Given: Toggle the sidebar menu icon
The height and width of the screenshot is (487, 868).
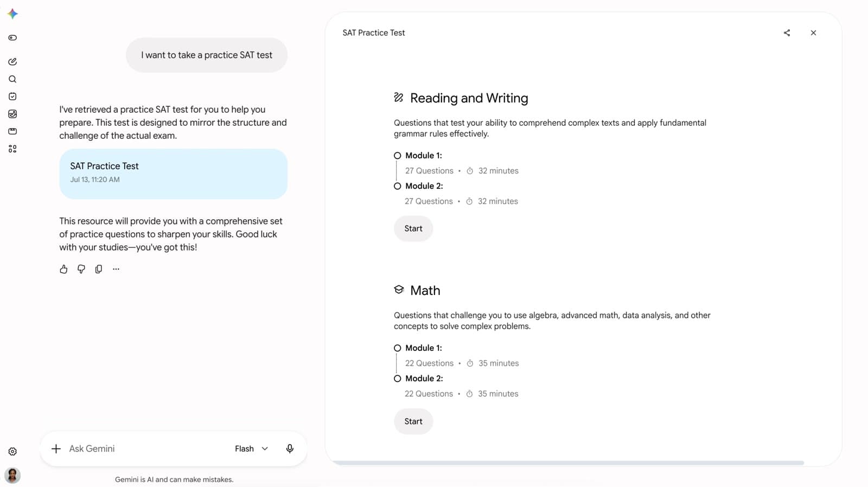Looking at the screenshot, I should 12,38.
